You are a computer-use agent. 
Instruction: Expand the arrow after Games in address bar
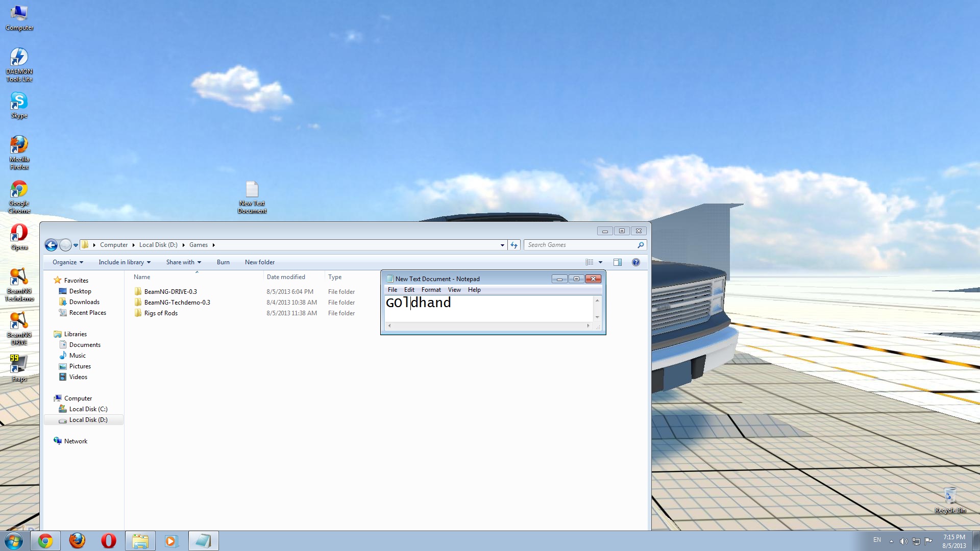tap(214, 245)
